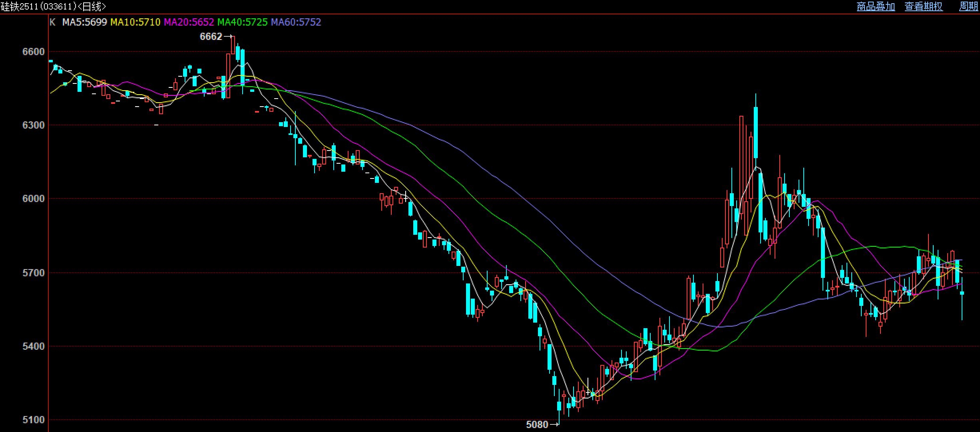Viewport: 980px width, 432px height.
Task: Select the 6662 high price marker
Action: point(211,37)
